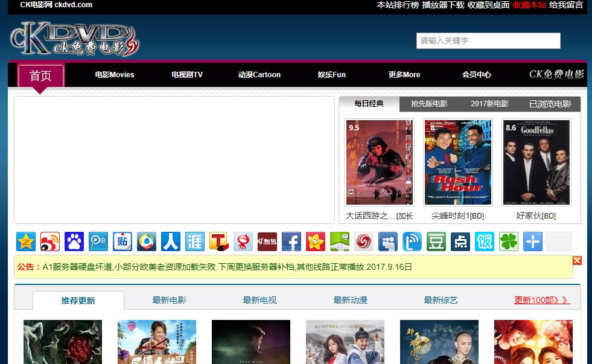This screenshot has height=364, width=592.
Task: Close the yellow announcement bar
Action: point(577,260)
